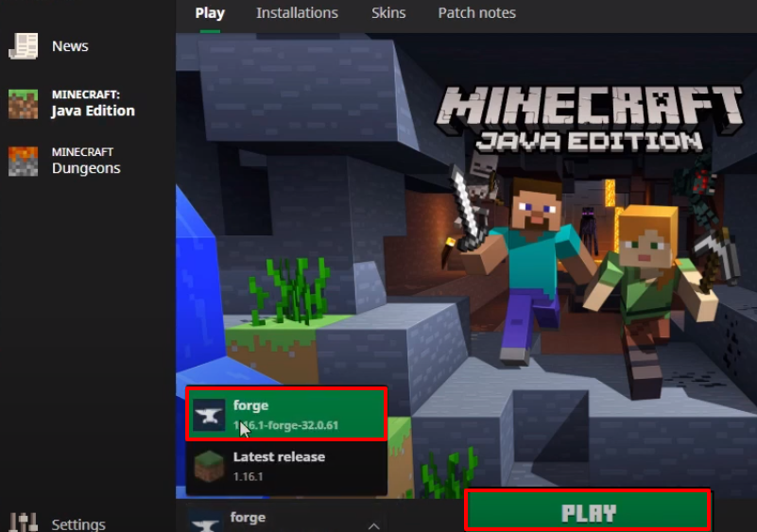Click the Latest release grass block icon

coord(209,467)
